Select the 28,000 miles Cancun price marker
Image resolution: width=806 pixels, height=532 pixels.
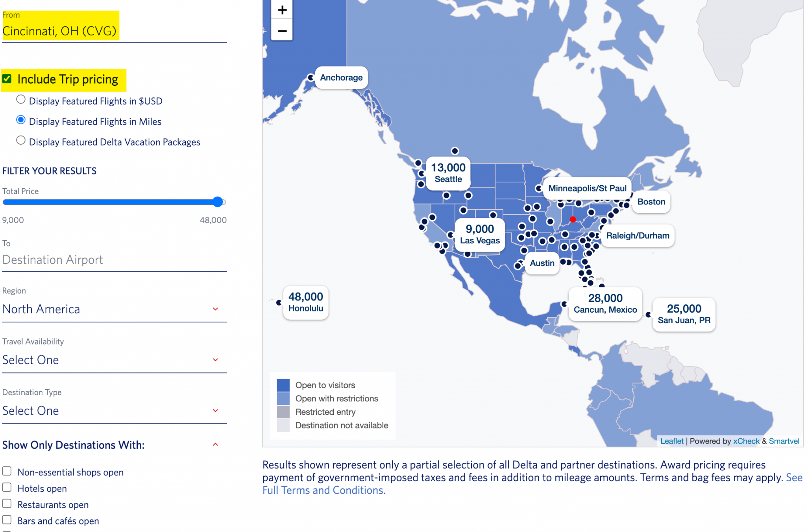click(604, 304)
